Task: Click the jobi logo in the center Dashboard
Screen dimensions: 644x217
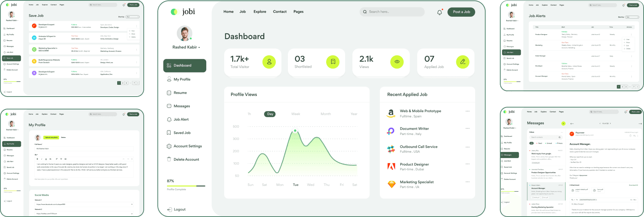Action: click(183, 12)
